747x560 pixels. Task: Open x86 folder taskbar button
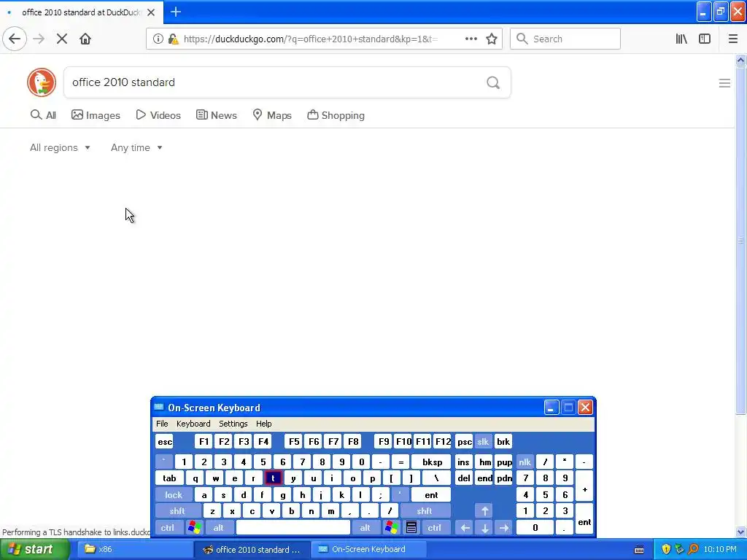point(133,550)
